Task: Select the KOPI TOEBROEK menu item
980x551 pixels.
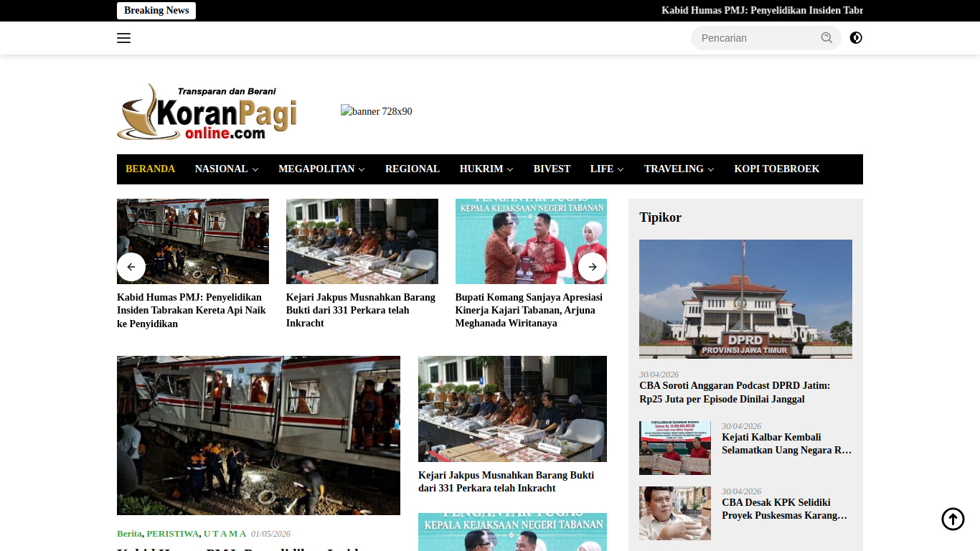Action: [x=777, y=169]
